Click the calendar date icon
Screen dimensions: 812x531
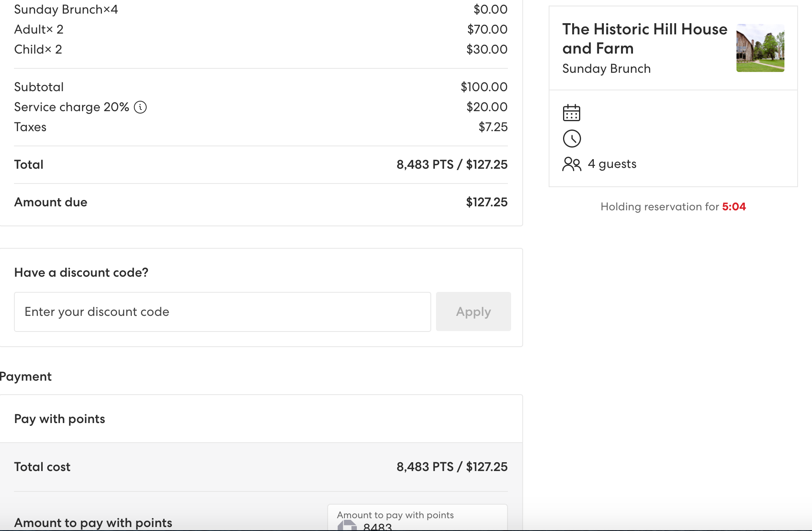click(571, 113)
